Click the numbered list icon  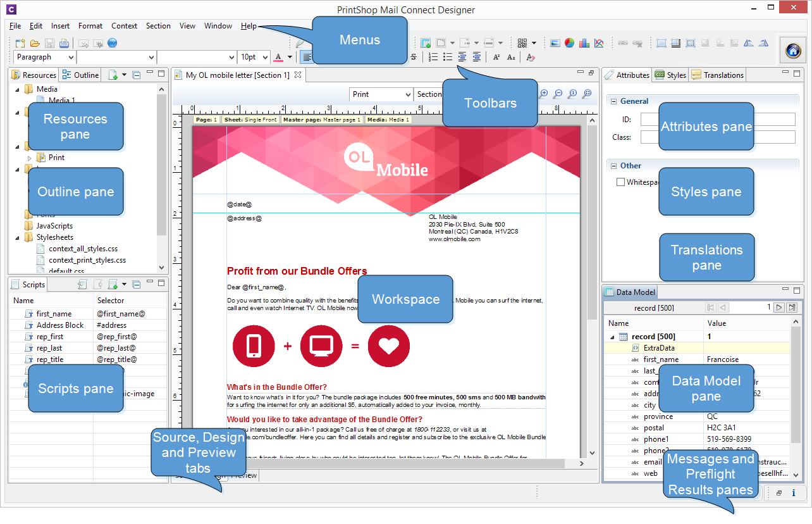pyautogui.click(x=433, y=57)
